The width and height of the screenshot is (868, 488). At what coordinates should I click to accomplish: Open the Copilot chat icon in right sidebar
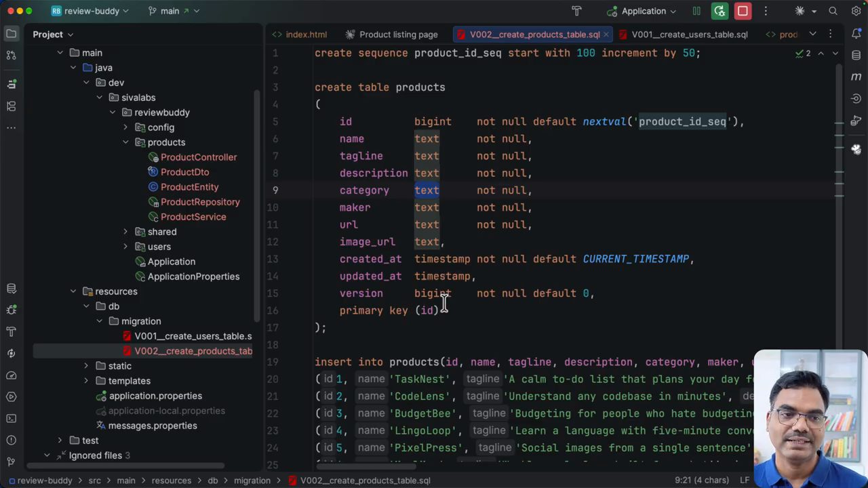pyautogui.click(x=856, y=149)
